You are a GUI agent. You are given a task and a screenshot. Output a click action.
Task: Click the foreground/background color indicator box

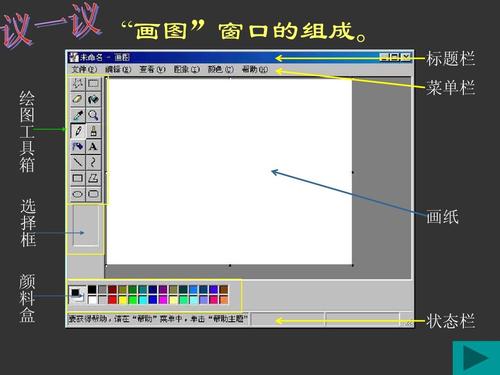[x=77, y=295]
